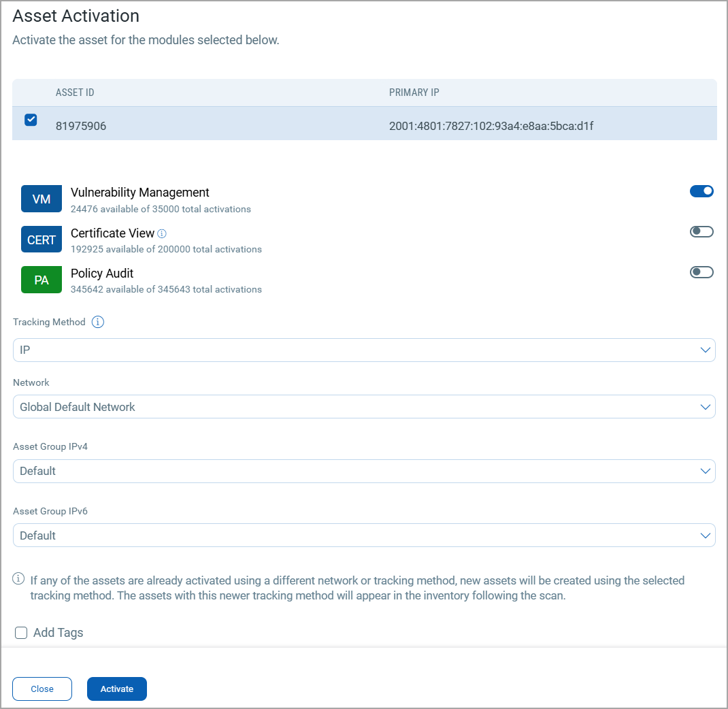Click info icon next to Tracking Method
Image resolution: width=728 pixels, height=709 pixels.
pyautogui.click(x=97, y=323)
